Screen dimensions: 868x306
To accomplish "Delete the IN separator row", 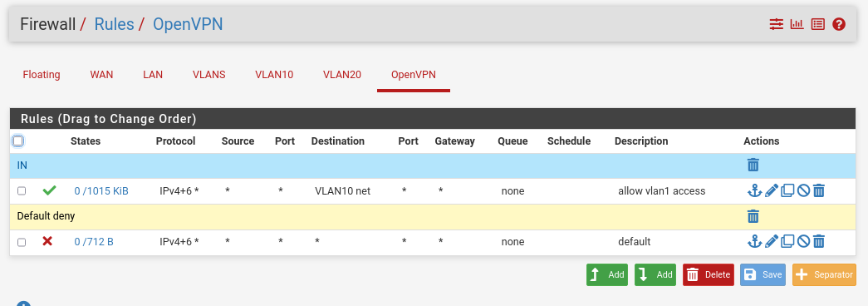I will tap(753, 165).
